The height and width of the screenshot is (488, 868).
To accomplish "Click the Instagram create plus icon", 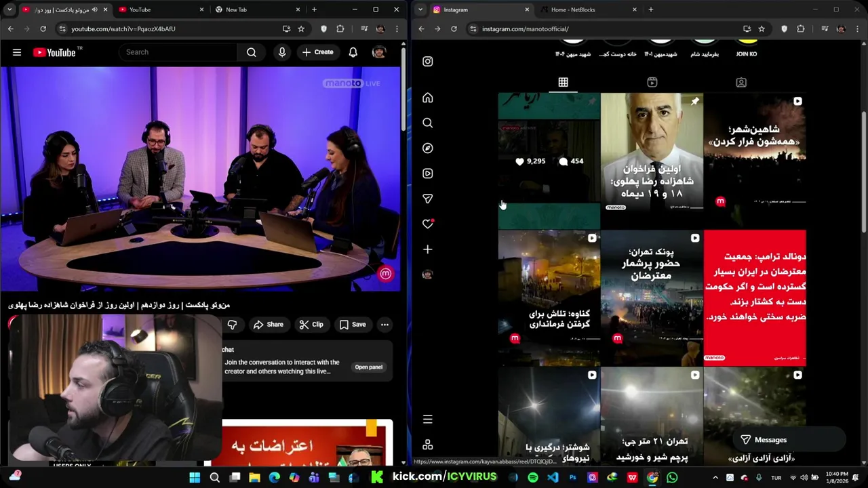I will 427,249.
